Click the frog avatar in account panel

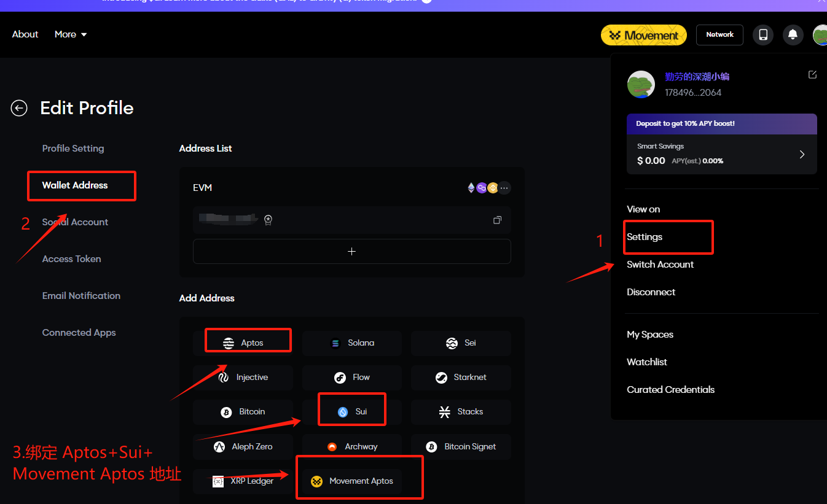641,84
